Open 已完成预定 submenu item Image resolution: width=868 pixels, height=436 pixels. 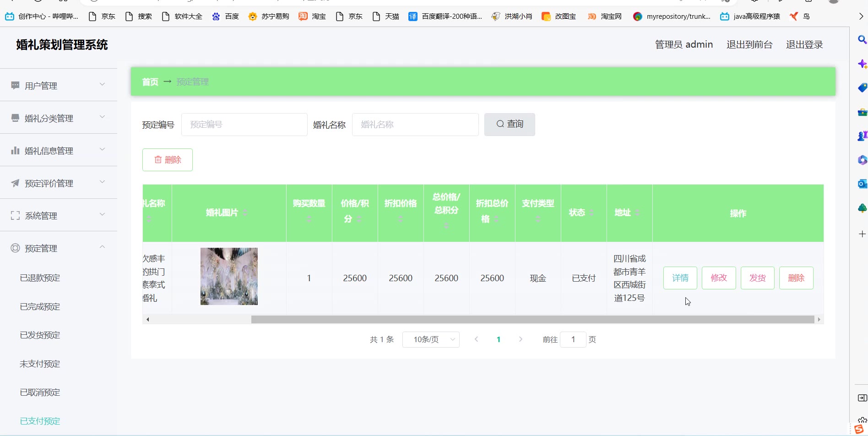[x=40, y=307]
